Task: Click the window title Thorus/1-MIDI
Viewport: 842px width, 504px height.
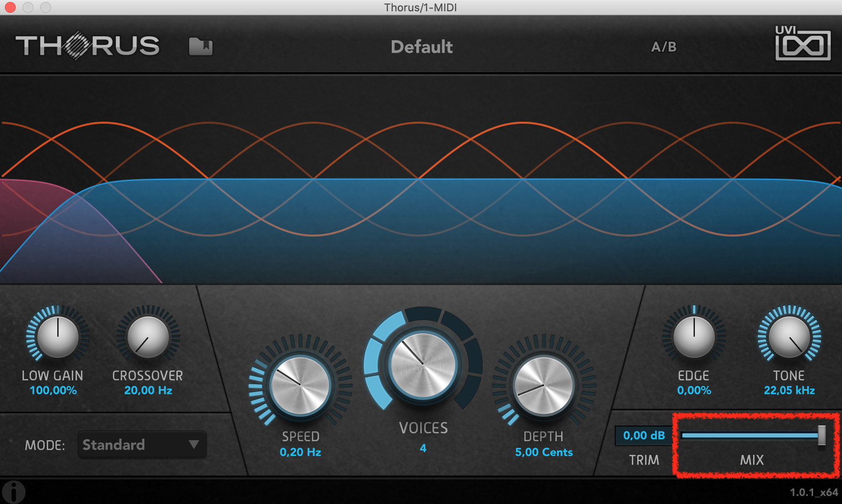Action: [x=420, y=7]
